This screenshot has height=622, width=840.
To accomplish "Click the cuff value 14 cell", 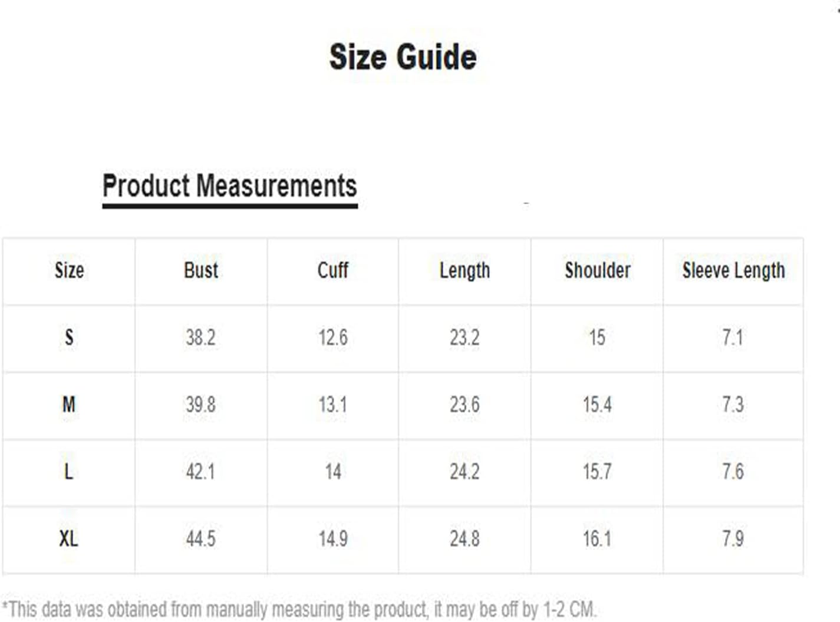I will point(333,472).
